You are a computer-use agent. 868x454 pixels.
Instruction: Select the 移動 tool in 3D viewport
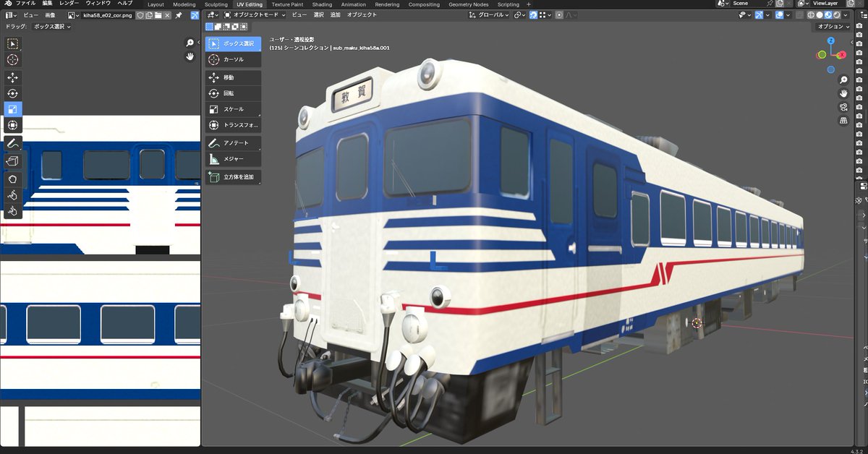pyautogui.click(x=233, y=77)
